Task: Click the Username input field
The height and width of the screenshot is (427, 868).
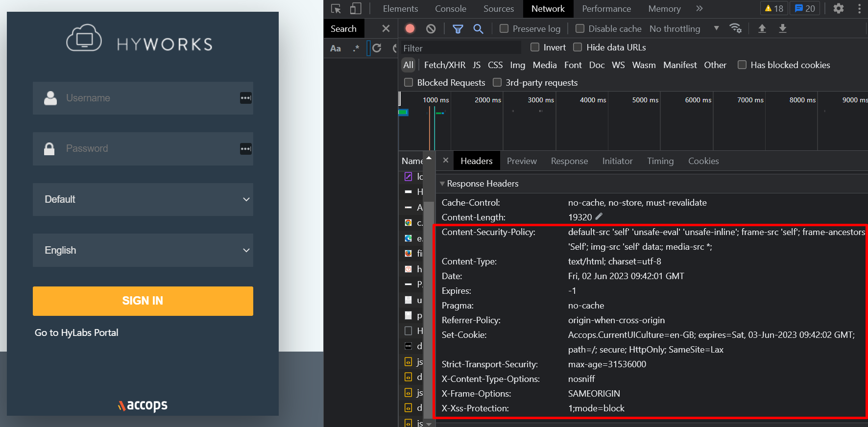Action: 143,98
